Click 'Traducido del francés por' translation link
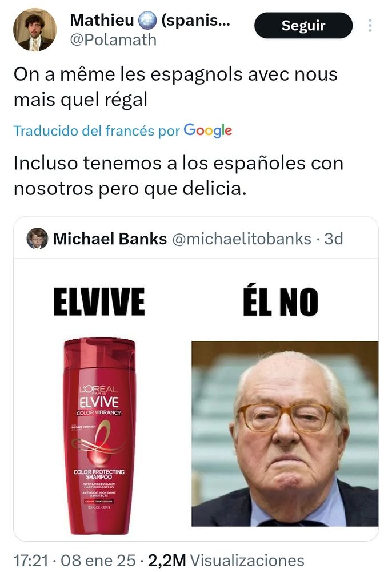Viewport: 392px width, 572px height. point(97,130)
